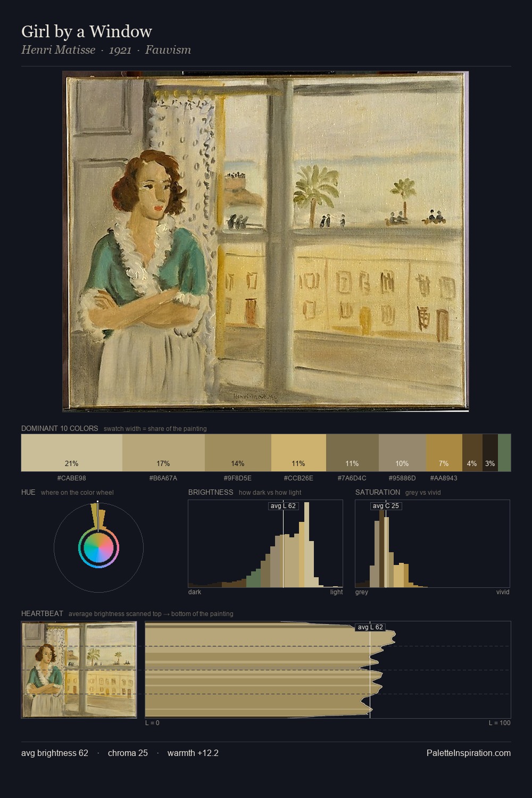Image resolution: width=532 pixels, height=798 pixels.
Task: Click the #7A6D4C swatch at 11%
Action: (352, 453)
